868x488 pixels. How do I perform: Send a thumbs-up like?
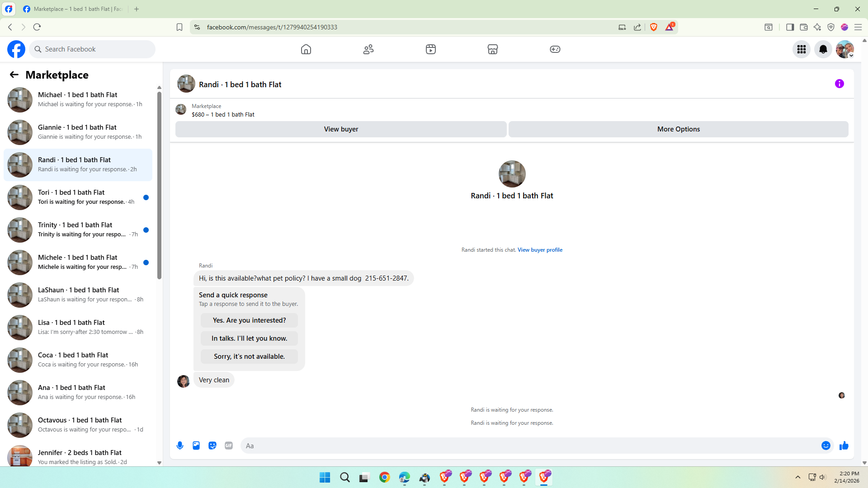point(844,446)
